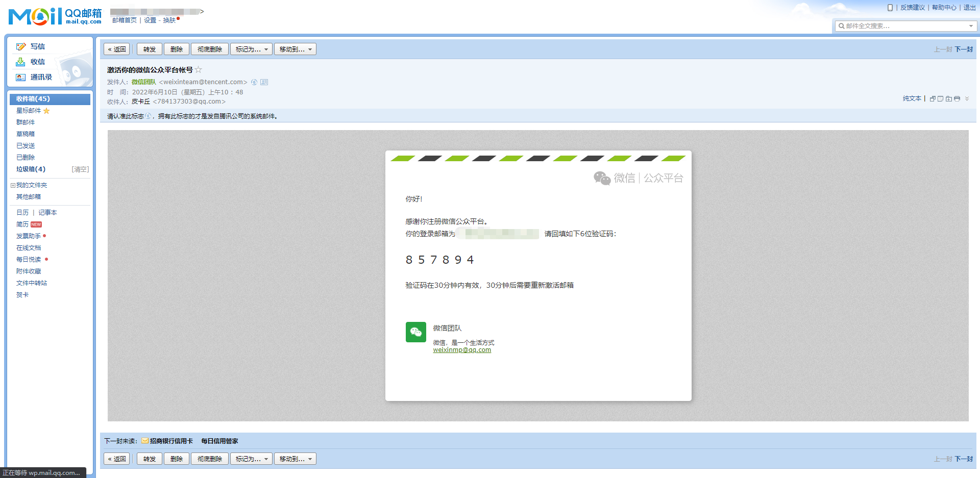
Task: Click top 下一封 next mail link
Action: pos(964,49)
